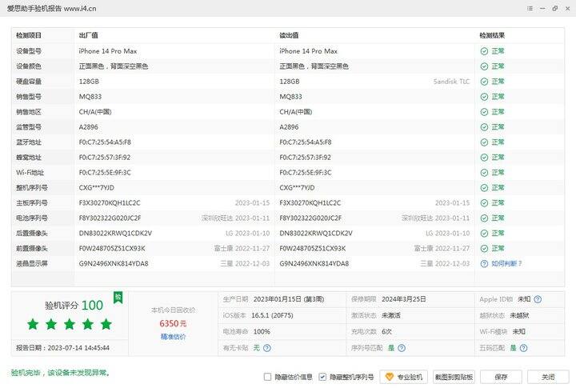
Task: Enable the 隐藏估价信息 checkbox
Action: click(x=267, y=377)
